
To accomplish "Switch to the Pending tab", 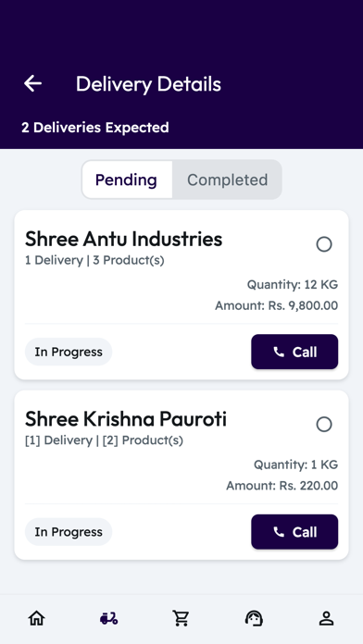I will coord(127,180).
